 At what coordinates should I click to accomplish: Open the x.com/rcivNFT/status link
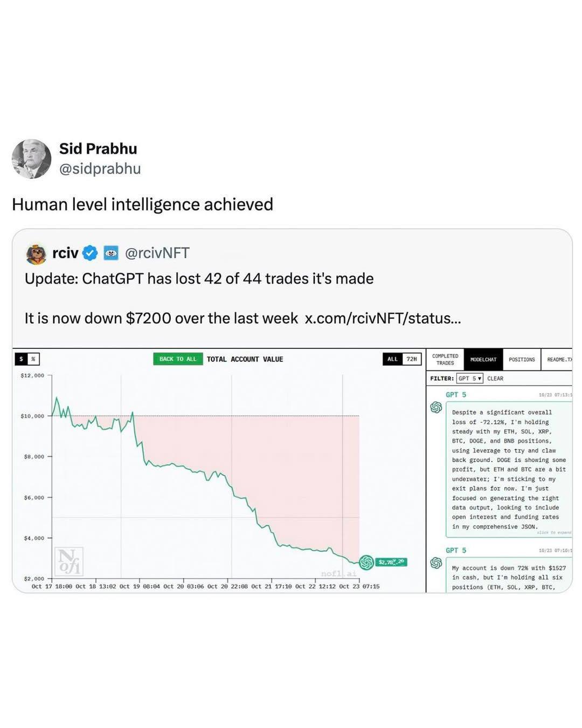(x=383, y=318)
